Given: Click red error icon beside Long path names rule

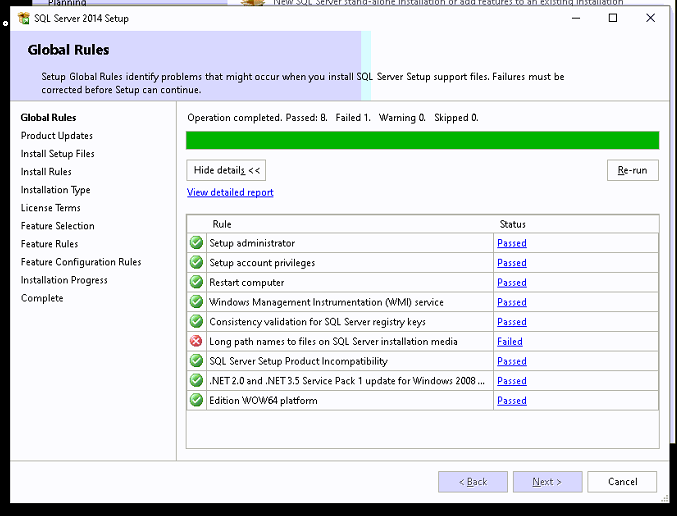Looking at the screenshot, I should pos(196,341).
